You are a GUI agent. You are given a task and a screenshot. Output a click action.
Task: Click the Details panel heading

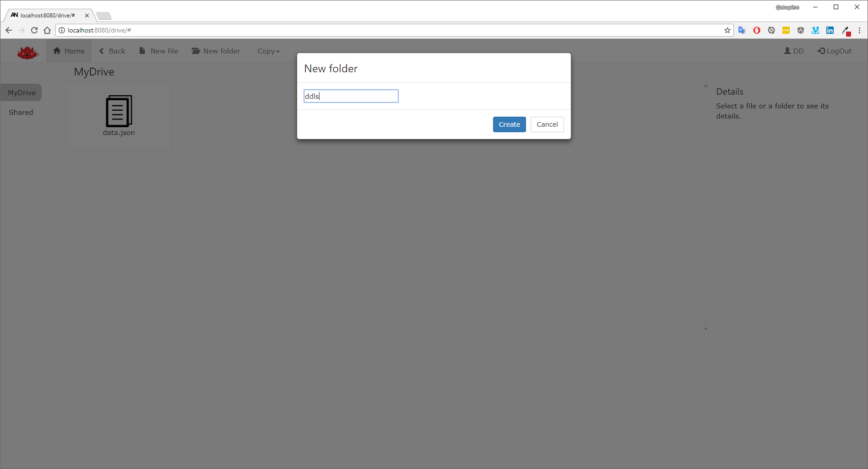click(730, 92)
